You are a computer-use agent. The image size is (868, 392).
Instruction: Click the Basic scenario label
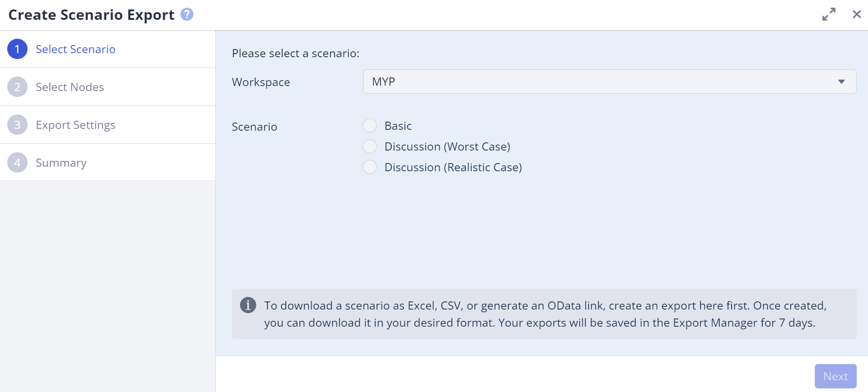click(x=398, y=126)
